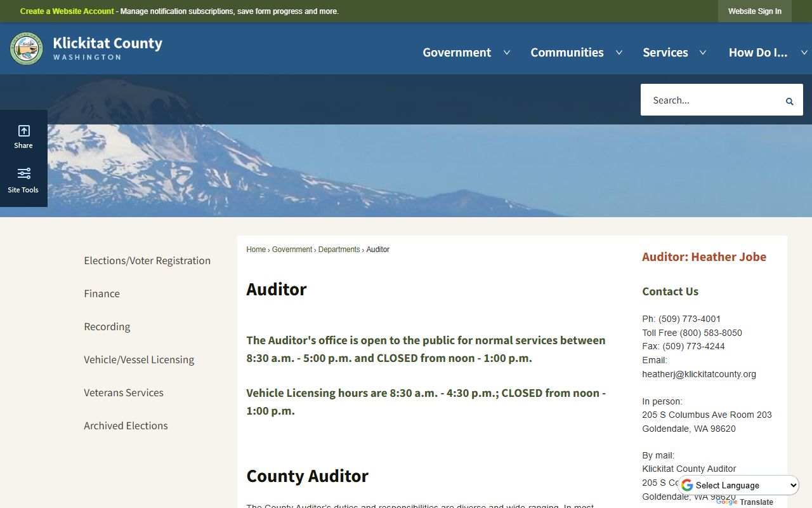Expand the Services menu chevron

[x=703, y=53]
